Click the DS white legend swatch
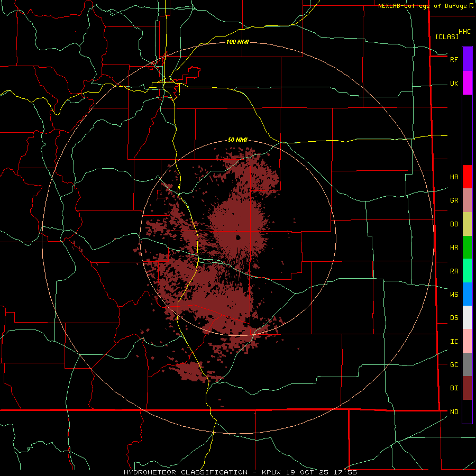Viewport: 476px width, 476px height. [x=467, y=317]
